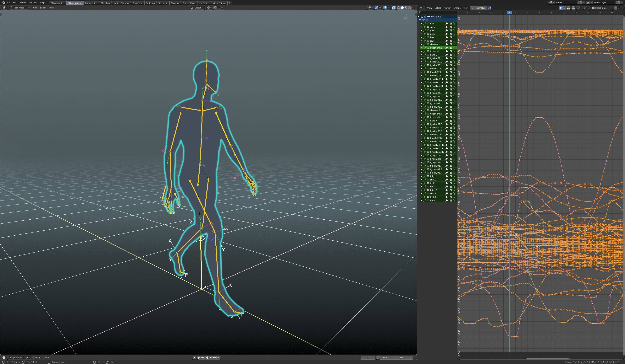Uncheck the checkbox for thigh.L channel
The width and height of the screenshot is (625, 364).
(x=451, y=176)
